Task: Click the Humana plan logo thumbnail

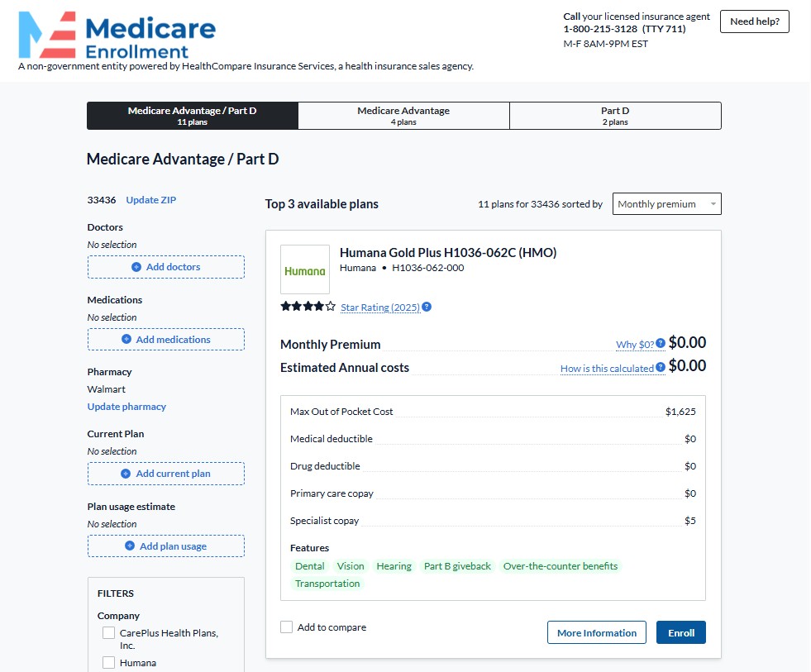Action: tap(305, 270)
